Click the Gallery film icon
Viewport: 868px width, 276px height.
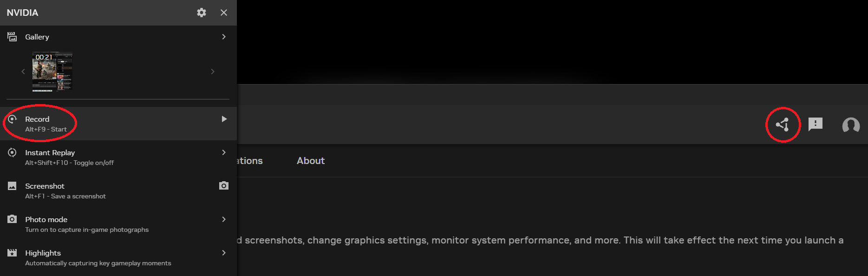pos(12,37)
